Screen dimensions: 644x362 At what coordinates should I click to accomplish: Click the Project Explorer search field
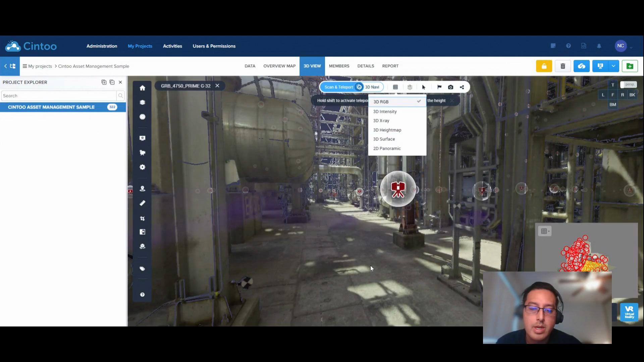(59, 96)
